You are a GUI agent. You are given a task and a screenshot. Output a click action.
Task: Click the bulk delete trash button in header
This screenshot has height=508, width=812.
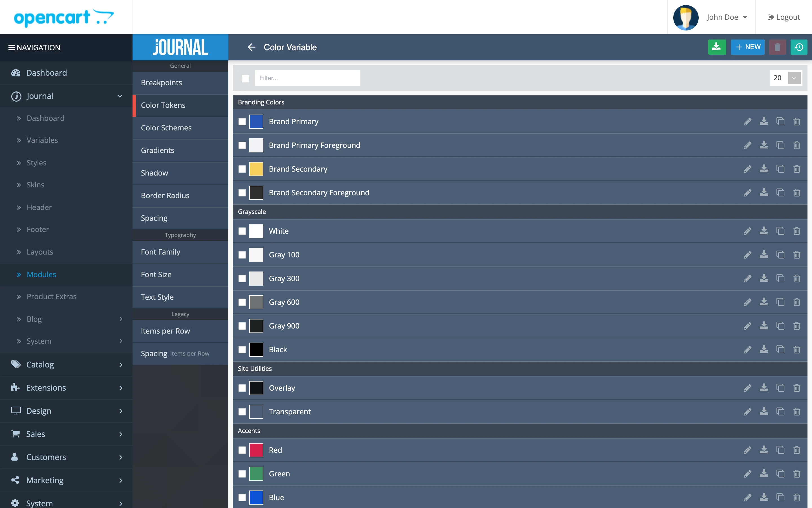coord(777,47)
